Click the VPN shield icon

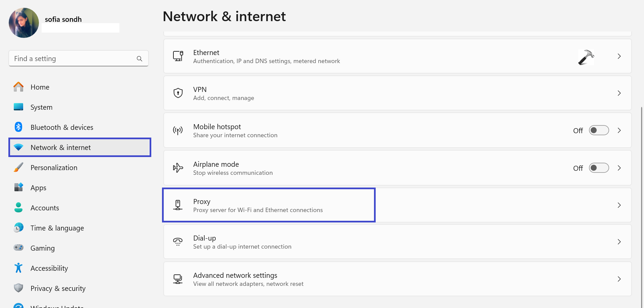tap(178, 93)
